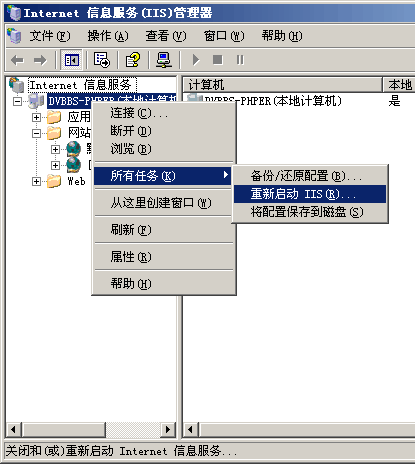Expand the 应用 folder tree node
This screenshot has height=464, width=415.
point(36,117)
